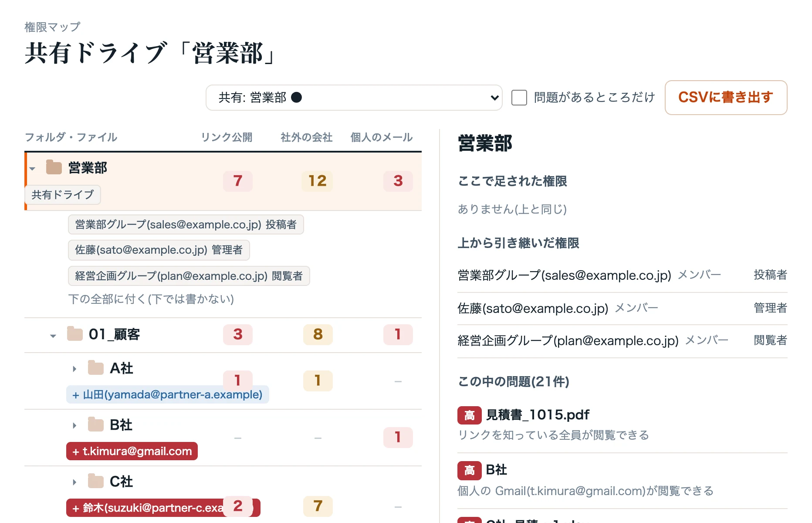Click the ここで足された権限 heading
The image size is (812, 523).
[x=512, y=181]
